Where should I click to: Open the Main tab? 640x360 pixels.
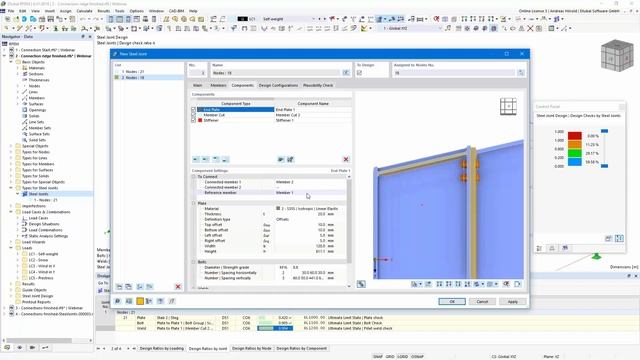(x=198, y=85)
